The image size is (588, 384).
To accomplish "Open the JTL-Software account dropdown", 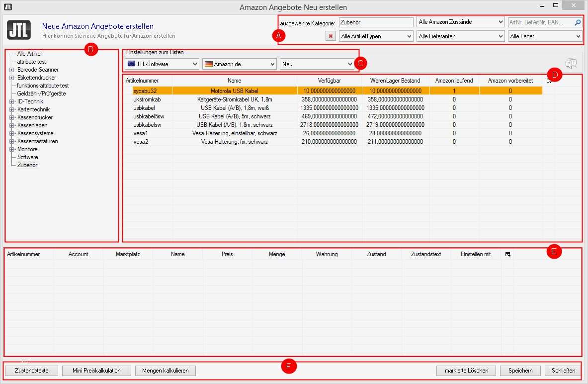I will [x=162, y=64].
